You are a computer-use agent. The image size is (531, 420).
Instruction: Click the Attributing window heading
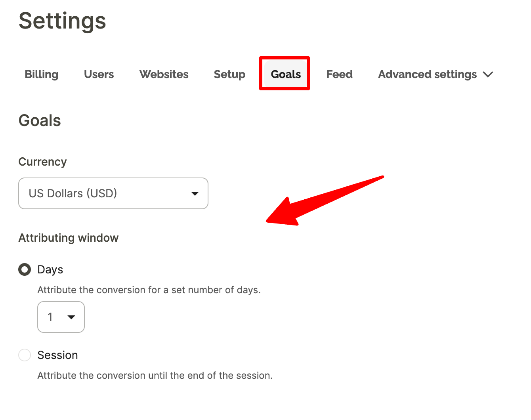point(69,238)
